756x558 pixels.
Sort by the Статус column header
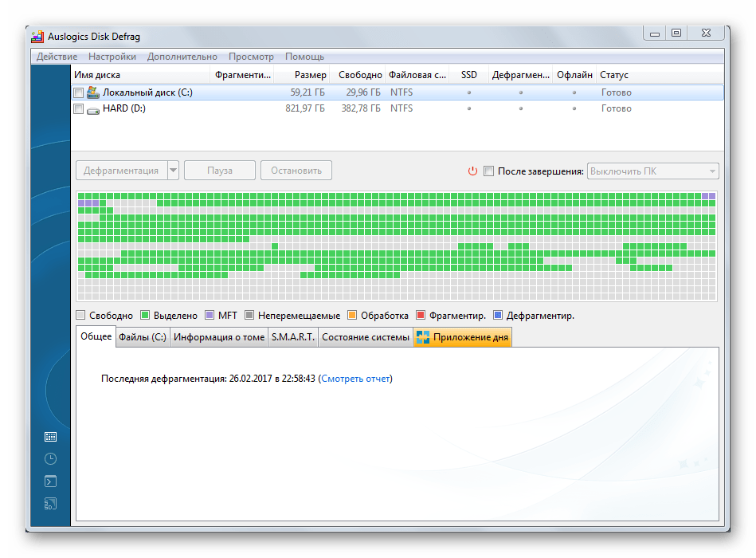coord(660,75)
